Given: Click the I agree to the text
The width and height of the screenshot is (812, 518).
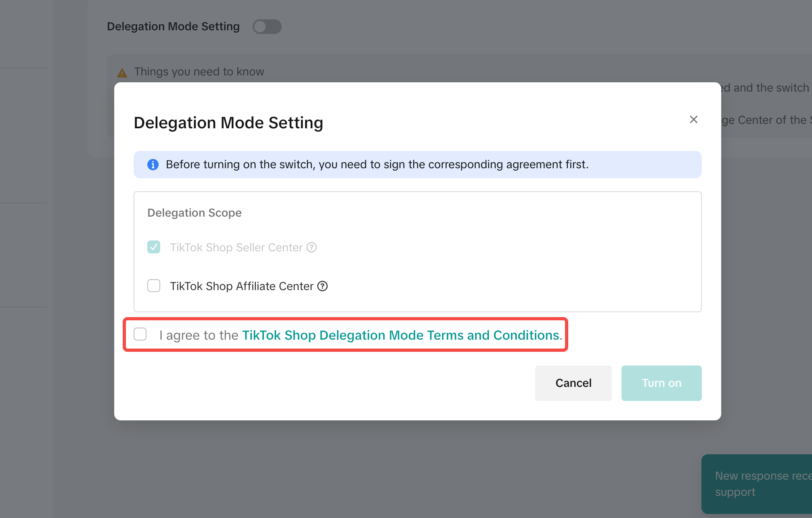Looking at the screenshot, I should tap(199, 335).
